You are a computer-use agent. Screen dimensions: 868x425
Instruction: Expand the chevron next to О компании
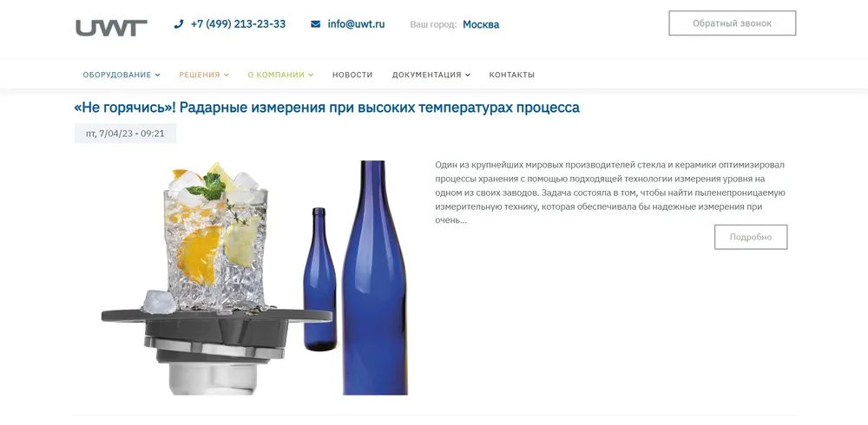coord(311,75)
